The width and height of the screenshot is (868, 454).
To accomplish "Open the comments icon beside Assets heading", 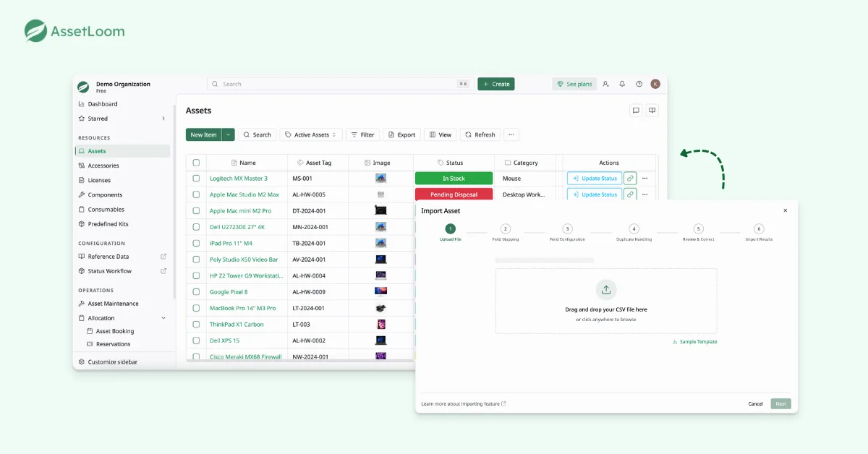I will [x=636, y=111].
